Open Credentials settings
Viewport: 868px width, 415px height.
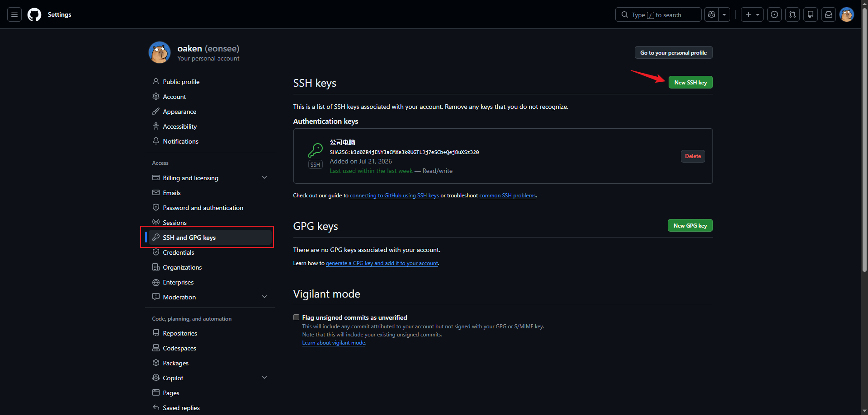pyautogui.click(x=210, y=252)
